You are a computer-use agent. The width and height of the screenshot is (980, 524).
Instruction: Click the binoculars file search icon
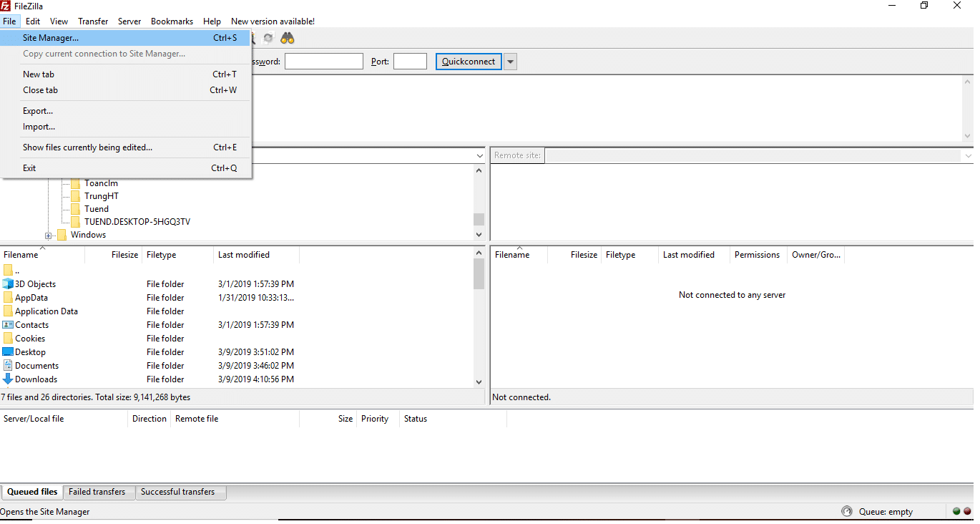tap(288, 38)
